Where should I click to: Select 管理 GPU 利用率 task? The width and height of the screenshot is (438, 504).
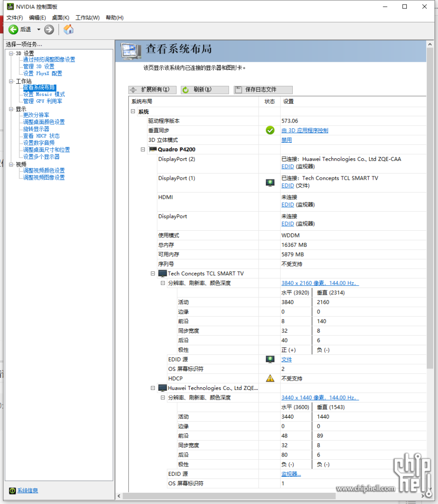click(x=43, y=101)
